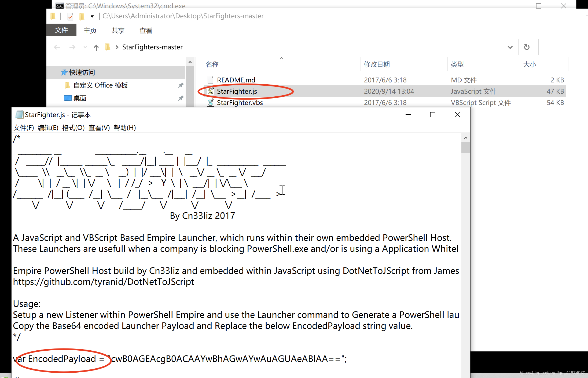Click the README.md file icon
This screenshot has width=588, height=378.
211,80
